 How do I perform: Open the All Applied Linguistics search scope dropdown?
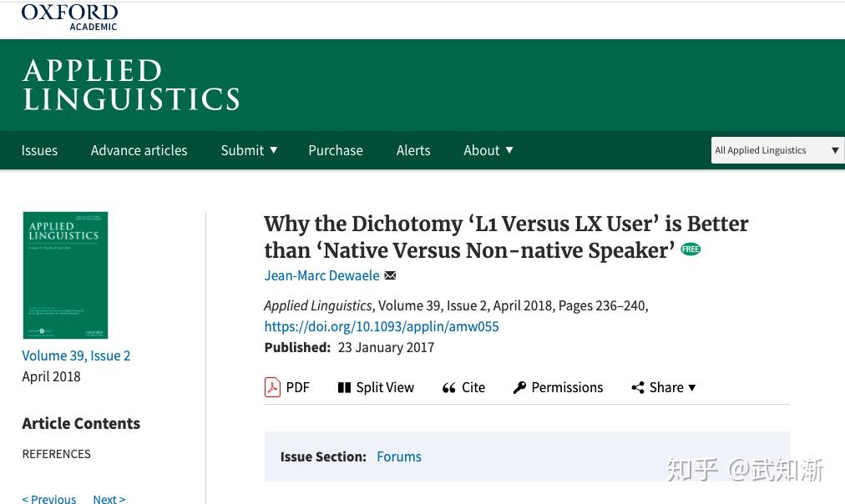(777, 150)
